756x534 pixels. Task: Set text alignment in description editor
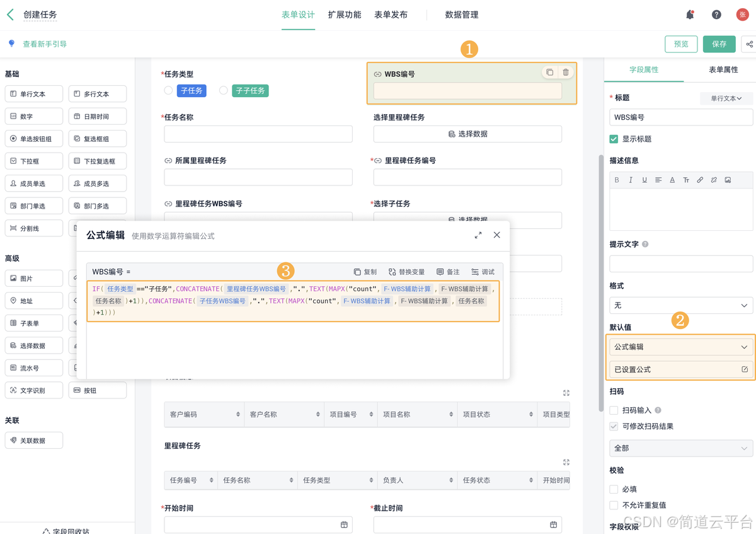[658, 180]
